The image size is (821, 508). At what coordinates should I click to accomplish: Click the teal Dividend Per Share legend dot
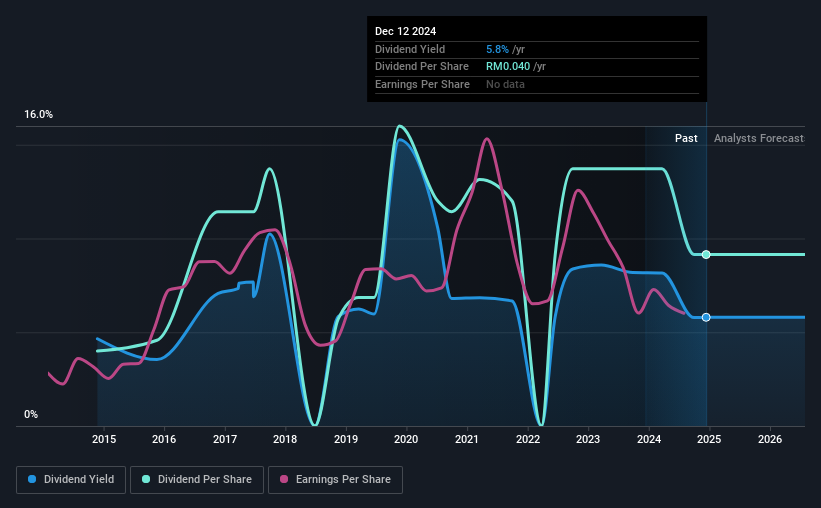[146, 479]
